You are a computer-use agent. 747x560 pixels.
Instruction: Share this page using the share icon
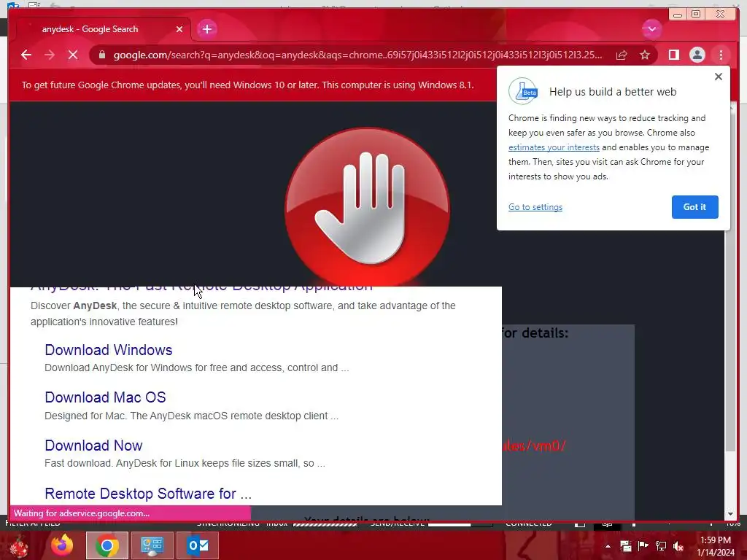622,55
